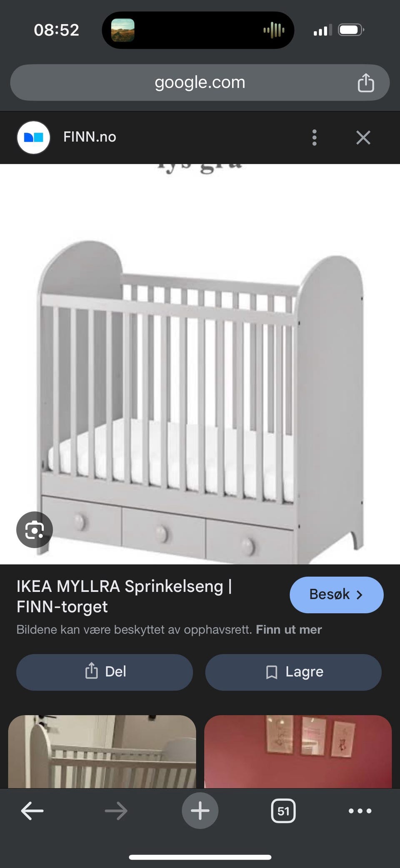Tap the share icon in the address bar

[366, 82]
